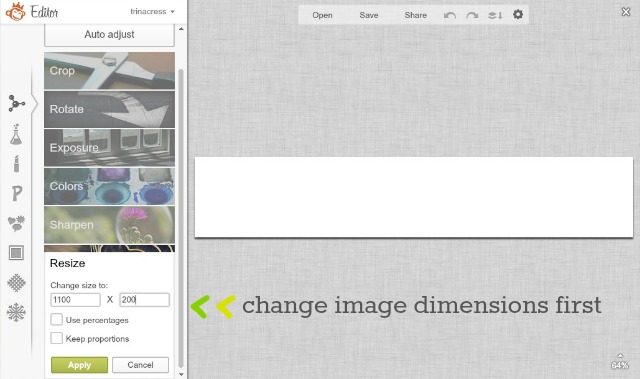Select the Basic Edits tab icon

coord(16,104)
